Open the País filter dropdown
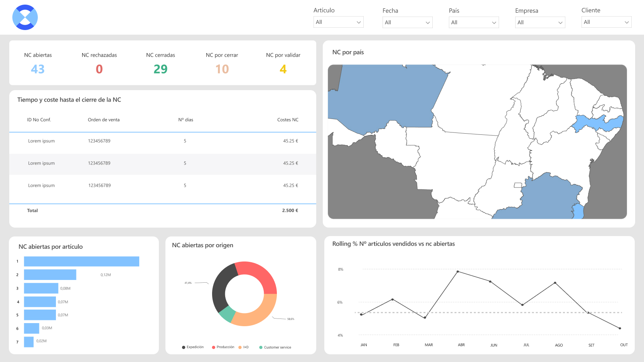This screenshot has height=362, width=644. 474,22
